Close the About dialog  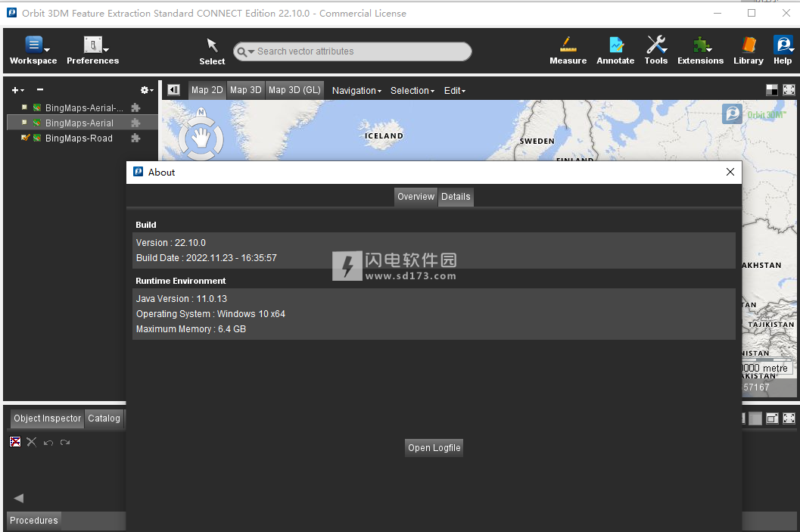(x=730, y=172)
